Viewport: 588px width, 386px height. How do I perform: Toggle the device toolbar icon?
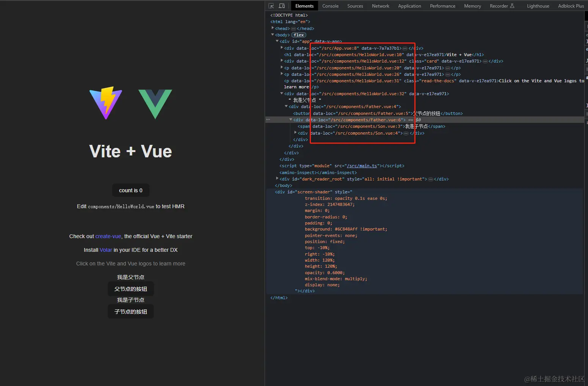(x=282, y=6)
